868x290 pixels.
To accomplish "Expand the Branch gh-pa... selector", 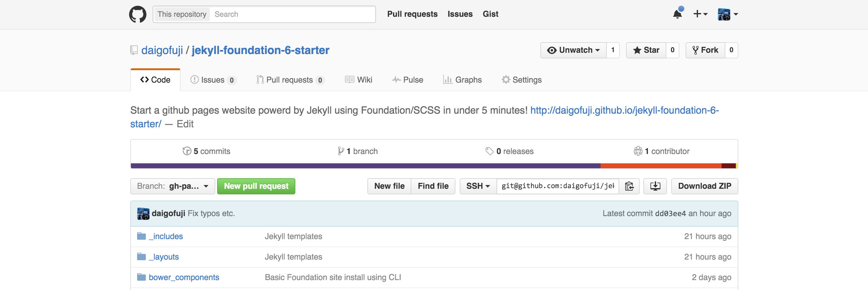I will pos(172,186).
